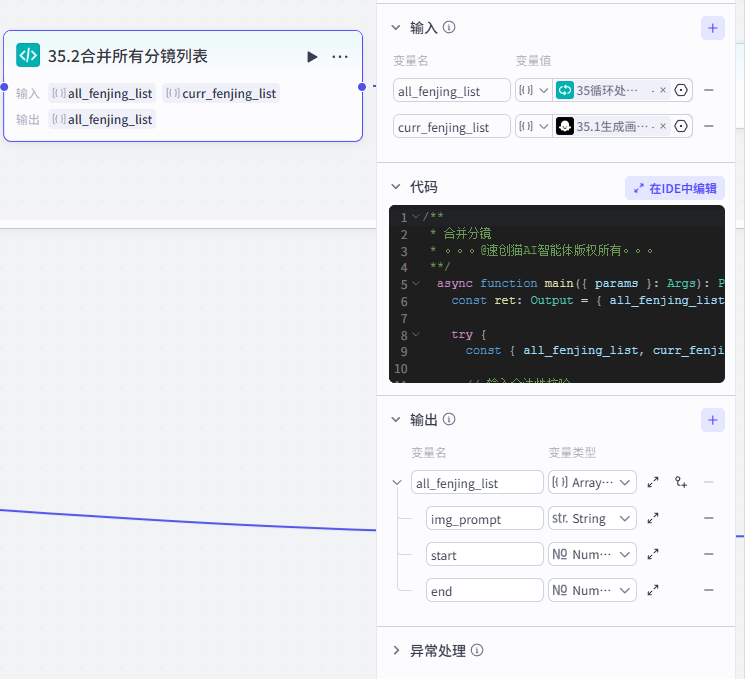Collapse the code section
This screenshot has height=679, width=747.
coord(395,187)
